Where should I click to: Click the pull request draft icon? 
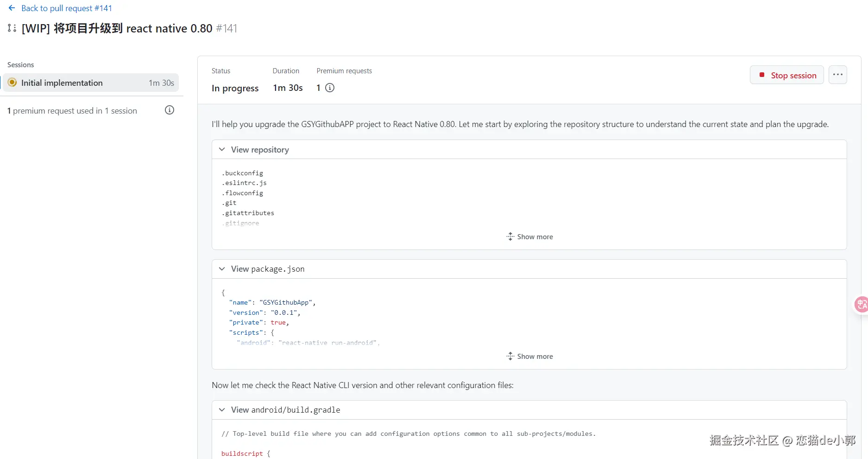tap(12, 28)
